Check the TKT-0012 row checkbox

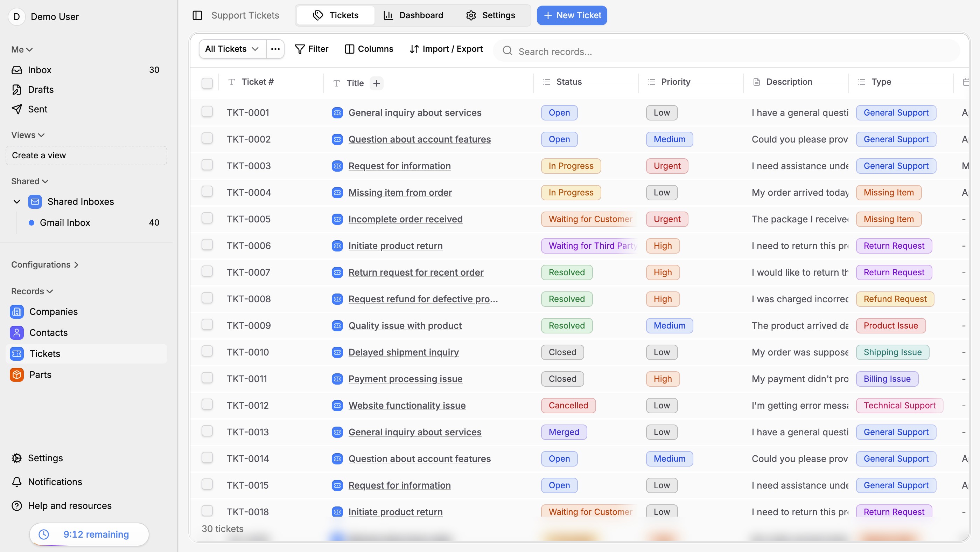(207, 404)
